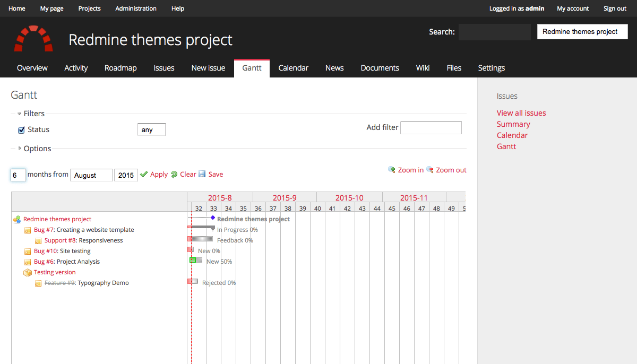Screen dimensions: 637x364
Task: Open the Calendar sidebar link
Action: click(512, 135)
